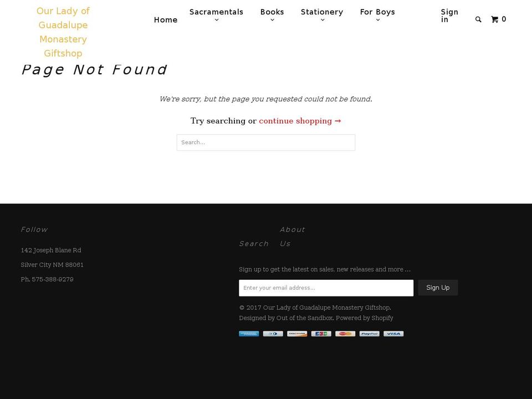Click the Visa payment icon

pos(393,333)
